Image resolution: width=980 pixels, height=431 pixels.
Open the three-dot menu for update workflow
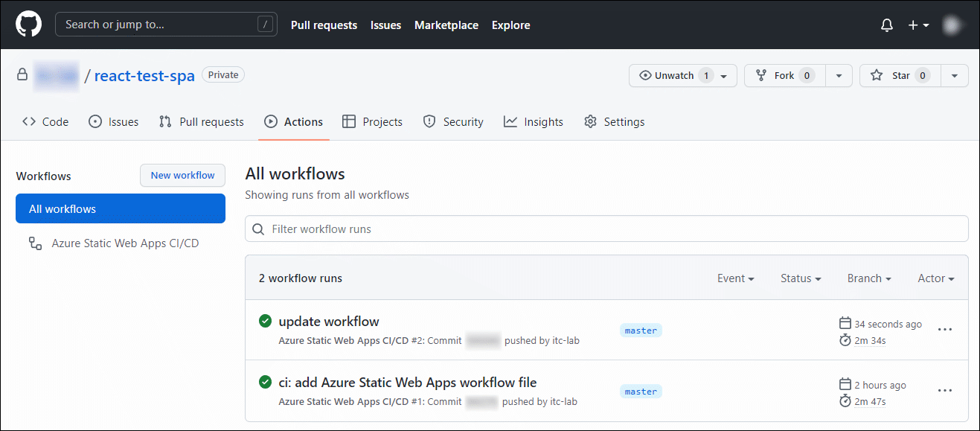click(945, 329)
